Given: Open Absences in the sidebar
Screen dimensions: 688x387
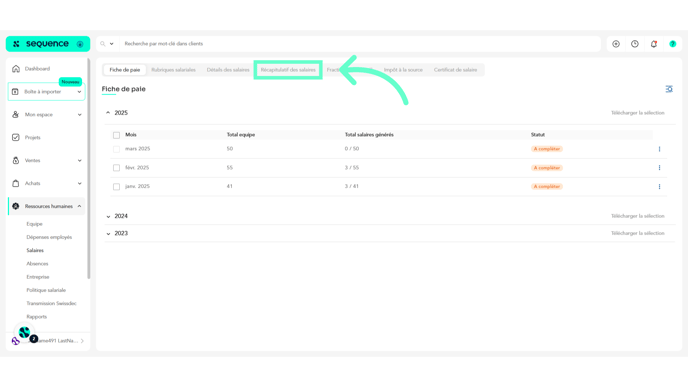Looking at the screenshot, I should point(37,264).
